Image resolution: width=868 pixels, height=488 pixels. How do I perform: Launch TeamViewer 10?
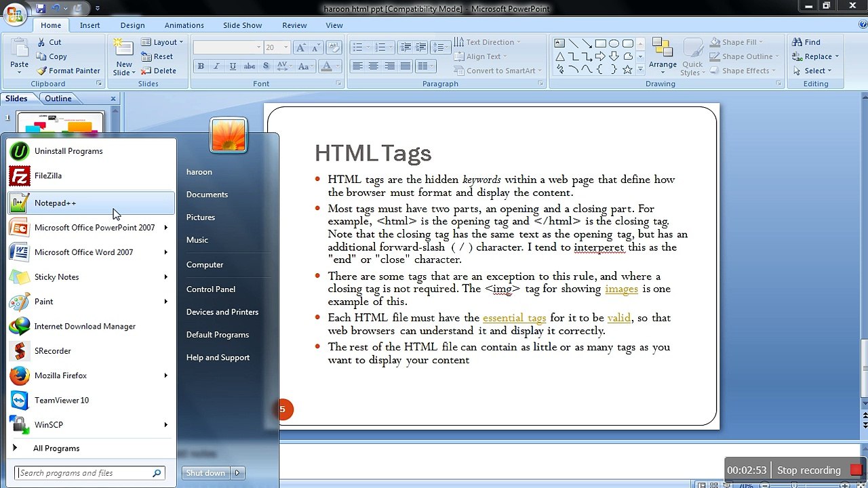pyautogui.click(x=91, y=400)
